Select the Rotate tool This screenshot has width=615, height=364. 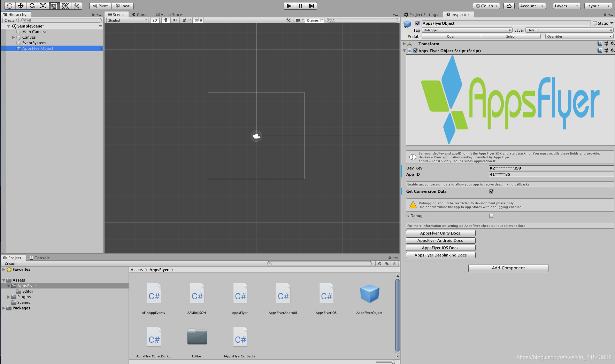[x=32, y=6]
